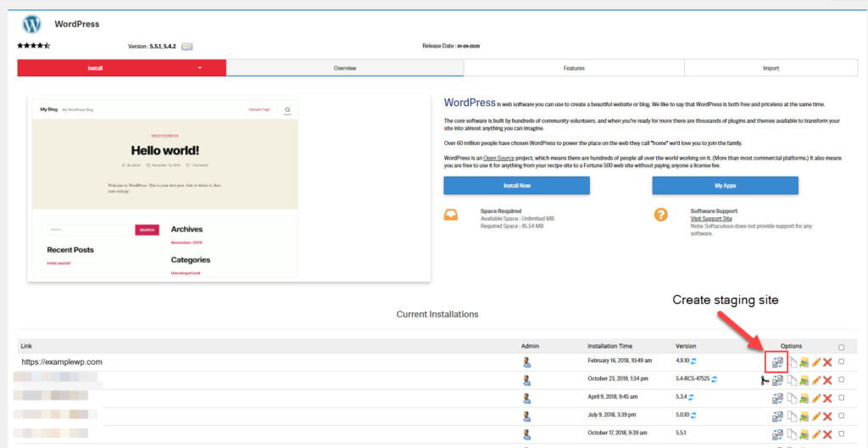Viewport: 868px width, 448px height.
Task: Go to the Import tab
Action: click(x=771, y=68)
